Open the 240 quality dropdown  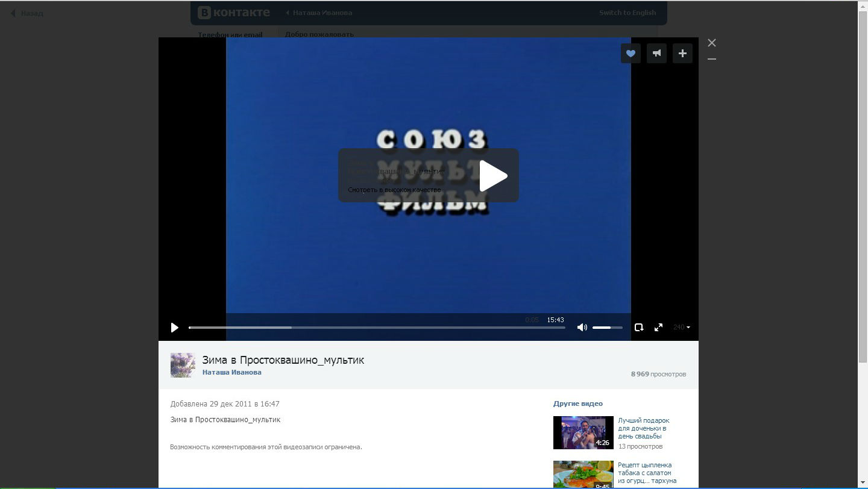pos(681,328)
